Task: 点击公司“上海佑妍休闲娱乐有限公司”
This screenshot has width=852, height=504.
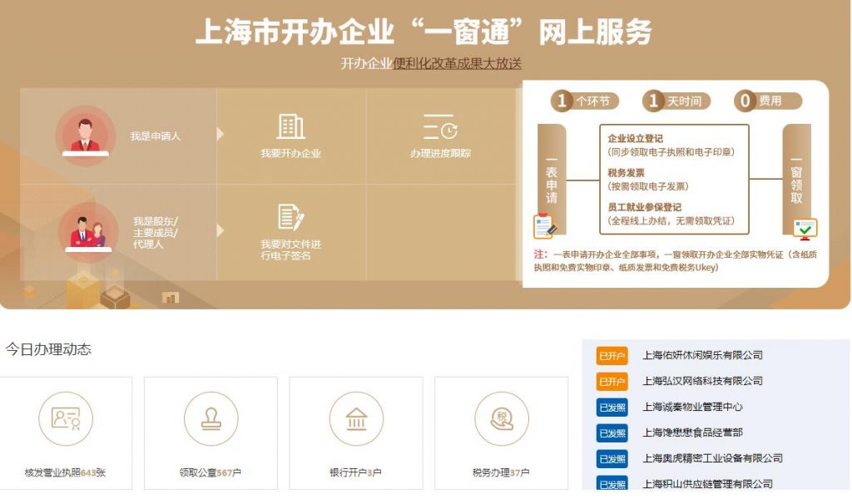Action: pyautogui.click(x=703, y=355)
